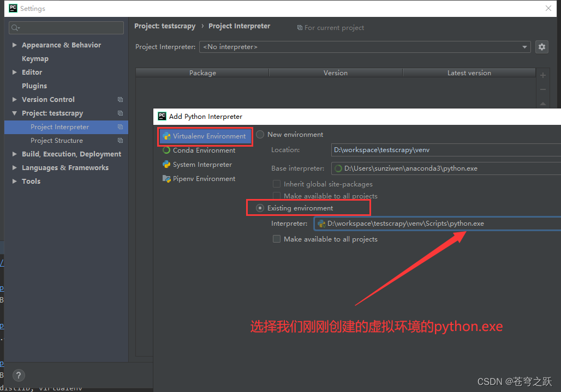
Task: Click the copy icon next to Project Interpreter row
Action: pyautogui.click(x=120, y=127)
